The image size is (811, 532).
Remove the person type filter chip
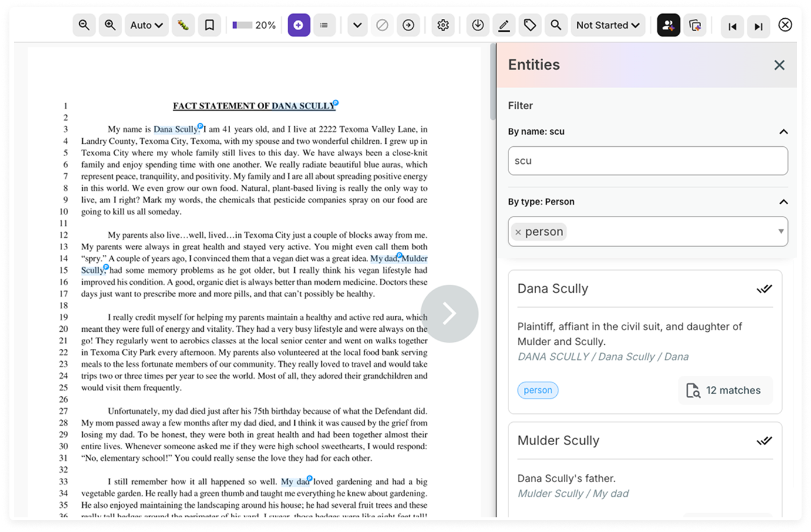518,233
